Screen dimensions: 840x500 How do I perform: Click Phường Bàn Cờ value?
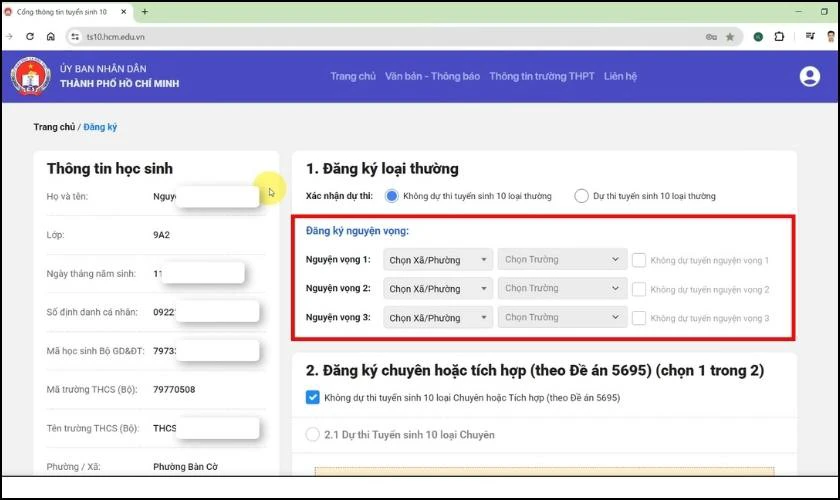185,467
